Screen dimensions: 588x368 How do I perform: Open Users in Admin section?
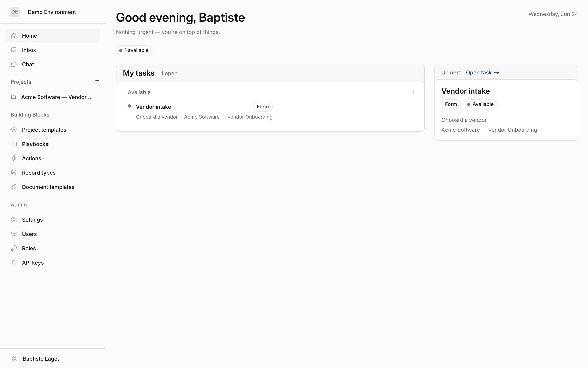click(x=53, y=234)
